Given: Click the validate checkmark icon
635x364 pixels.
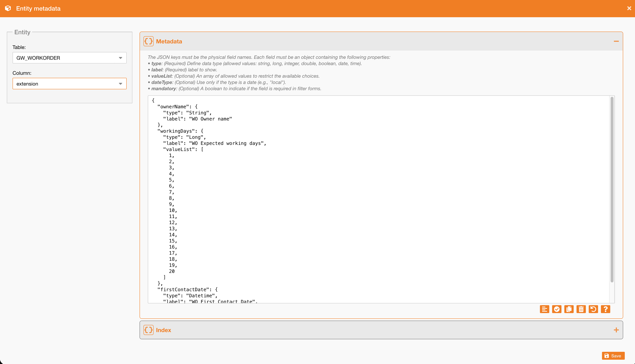Looking at the screenshot, I should (557, 309).
